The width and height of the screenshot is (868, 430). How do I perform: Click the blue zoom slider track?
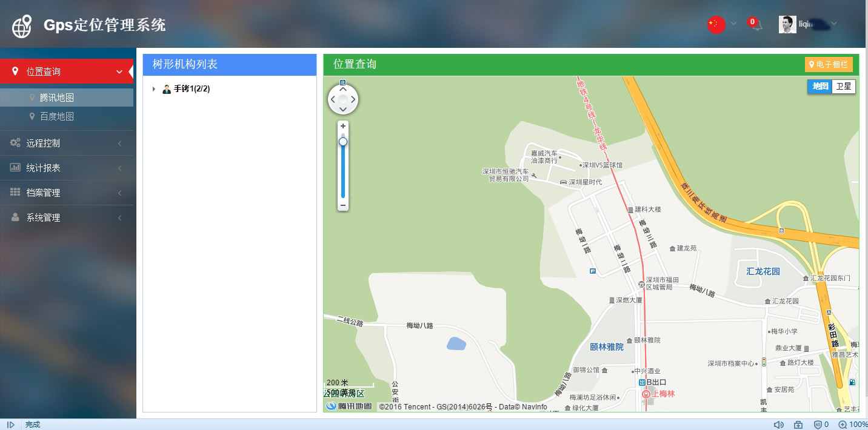(343, 173)
